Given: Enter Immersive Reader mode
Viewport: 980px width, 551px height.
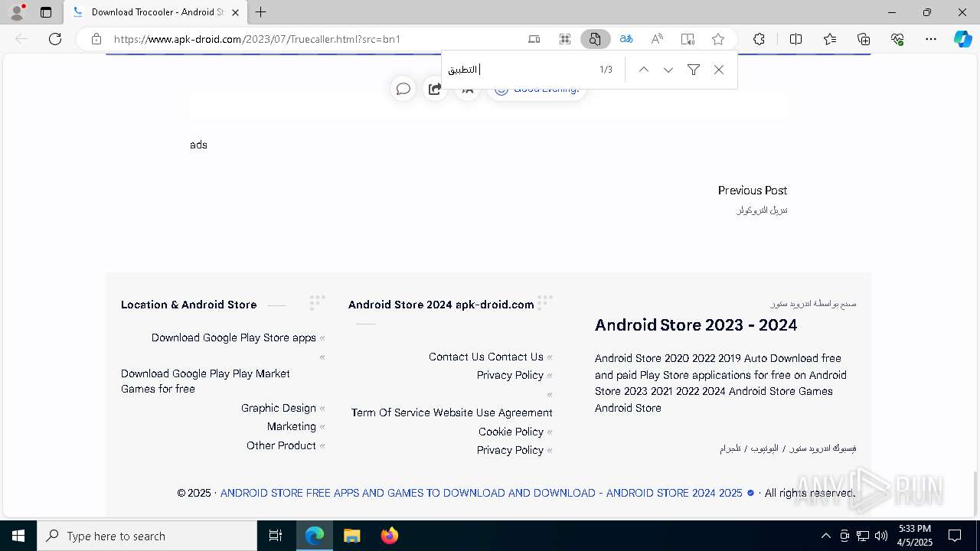Looking at the screenshot, I should click(x=688, y=39).
